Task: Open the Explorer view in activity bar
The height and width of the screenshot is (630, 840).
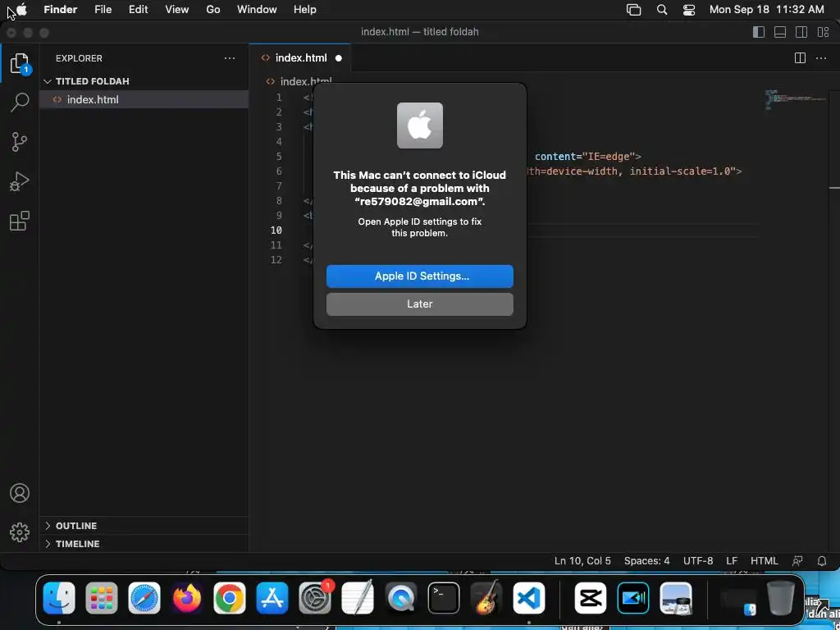Action: click(x=20, y=63)
